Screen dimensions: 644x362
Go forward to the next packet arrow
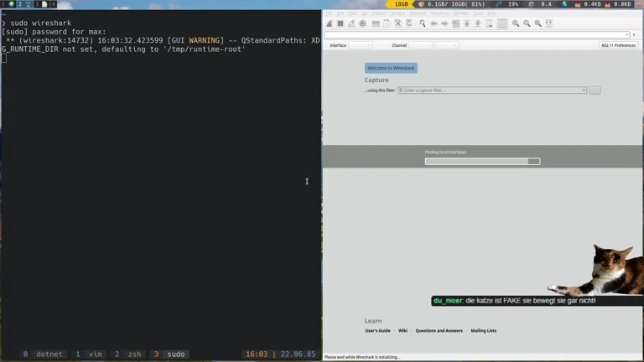tap(444, 23)
